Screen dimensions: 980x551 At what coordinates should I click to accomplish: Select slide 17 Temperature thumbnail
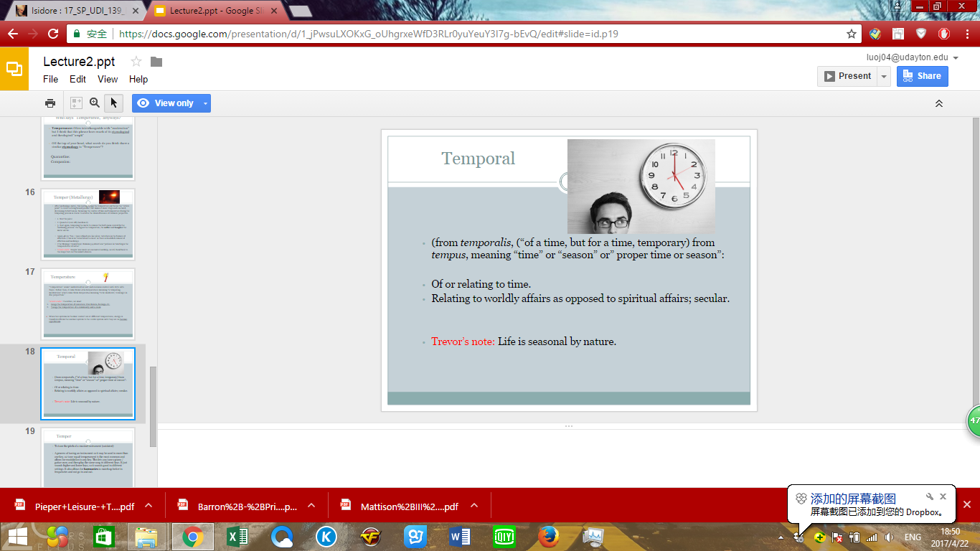pos(88,302)
